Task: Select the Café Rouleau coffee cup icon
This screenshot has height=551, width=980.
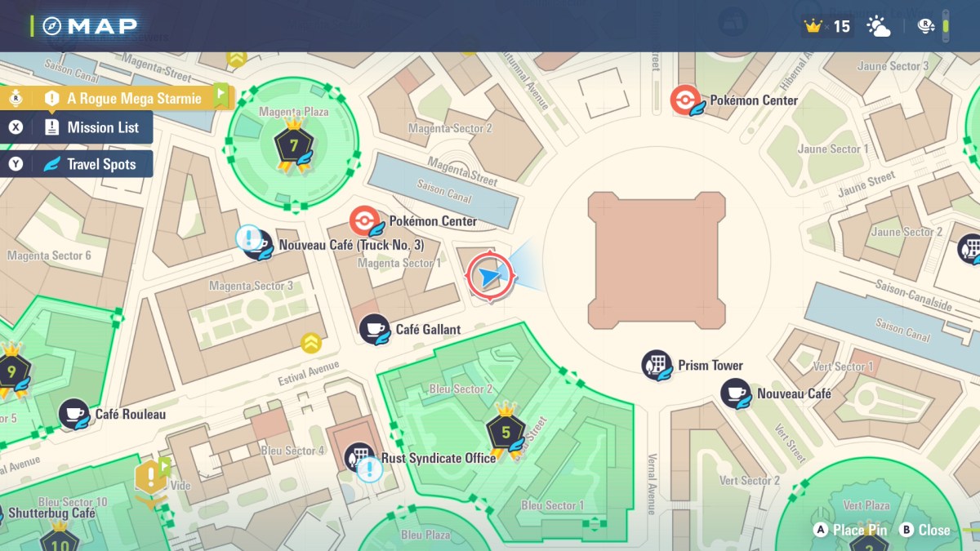Action: coord(74,414)
